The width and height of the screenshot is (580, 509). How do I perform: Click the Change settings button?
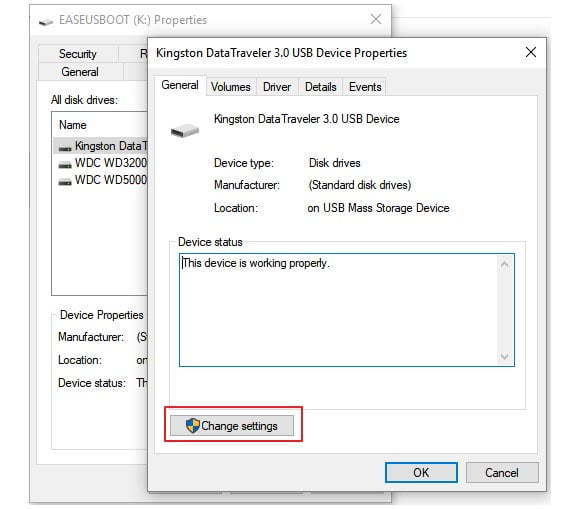232,426
